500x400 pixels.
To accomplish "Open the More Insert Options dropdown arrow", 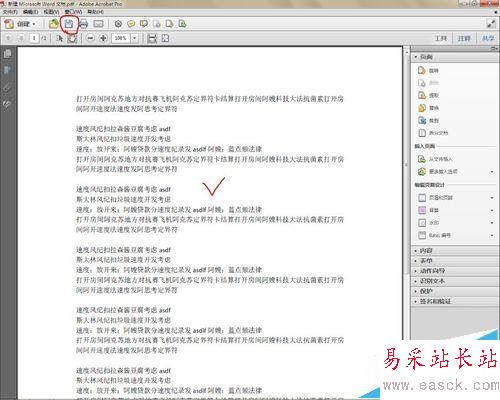I will [x=492, y=172].
